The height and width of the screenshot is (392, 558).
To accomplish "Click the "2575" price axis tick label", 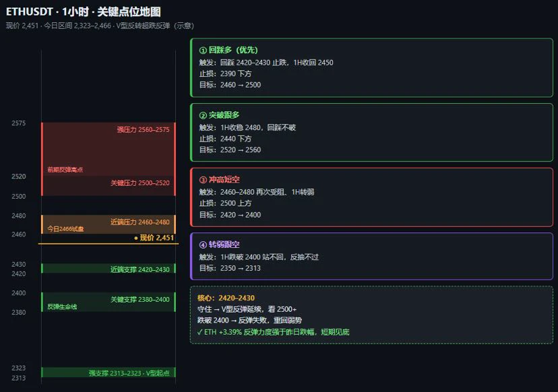I will pyautogui.click(x=18, y=123).
